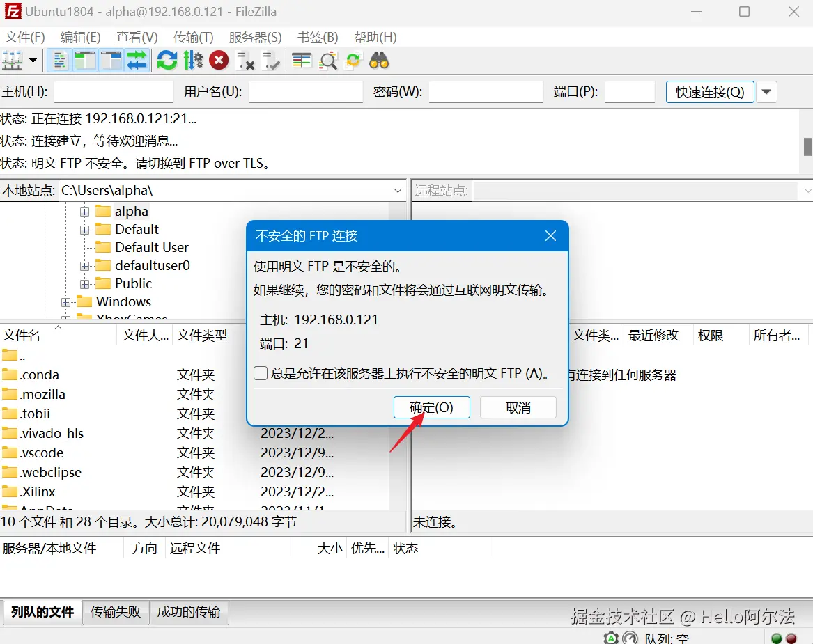This screenshot has width=813, height=644.
Task: Open local site path dropdown
Action: click(398, 191)
